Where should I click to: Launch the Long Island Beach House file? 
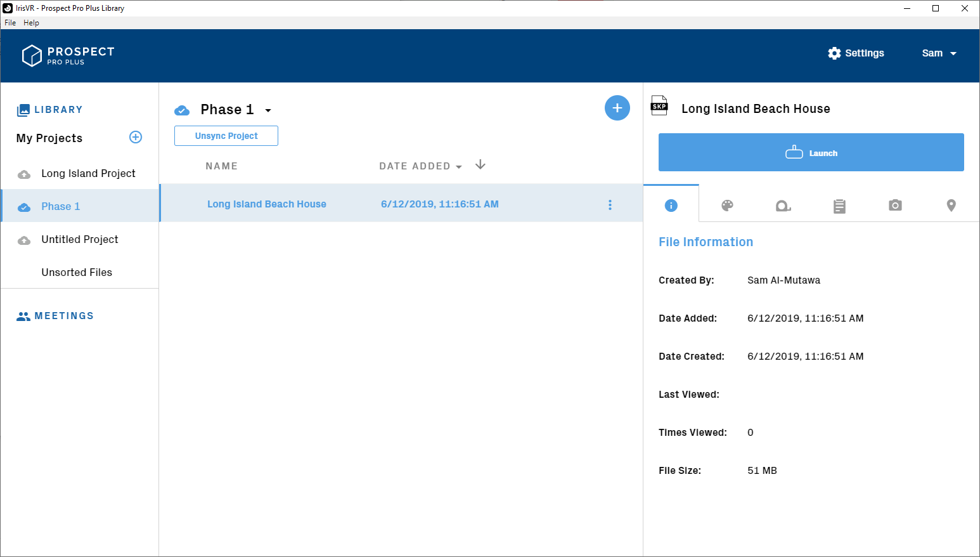coord(811,152)
